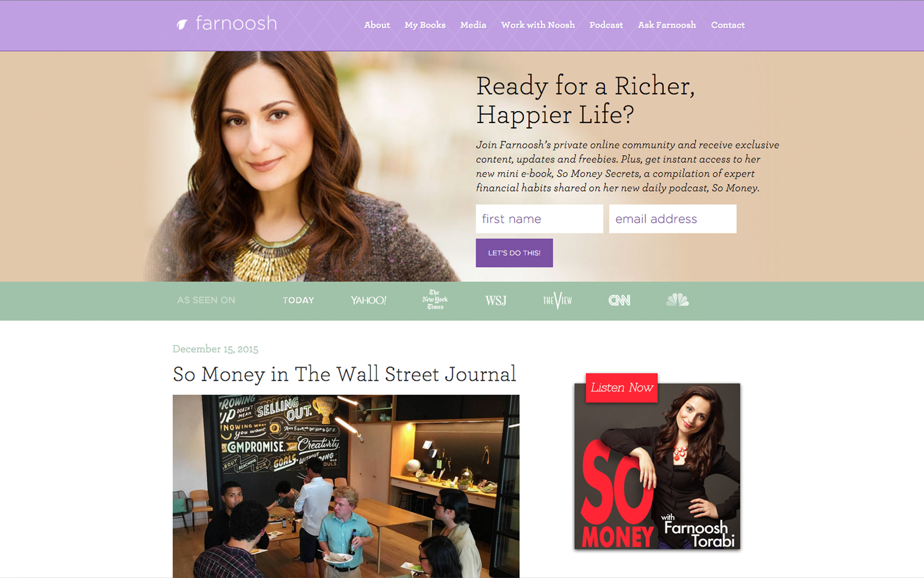924x578 pixels.
Task: Click the CNN logo
Action: [x=619, y=300]
